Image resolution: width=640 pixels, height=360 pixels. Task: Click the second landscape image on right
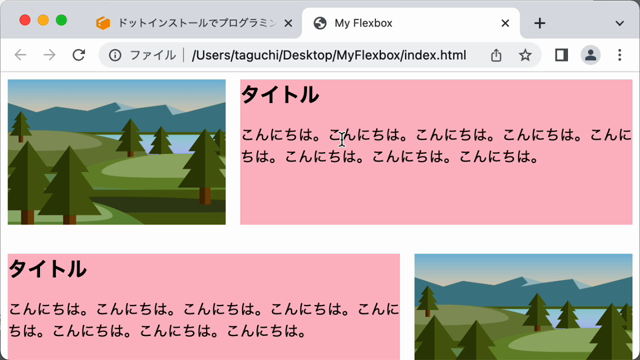(523, 307)
